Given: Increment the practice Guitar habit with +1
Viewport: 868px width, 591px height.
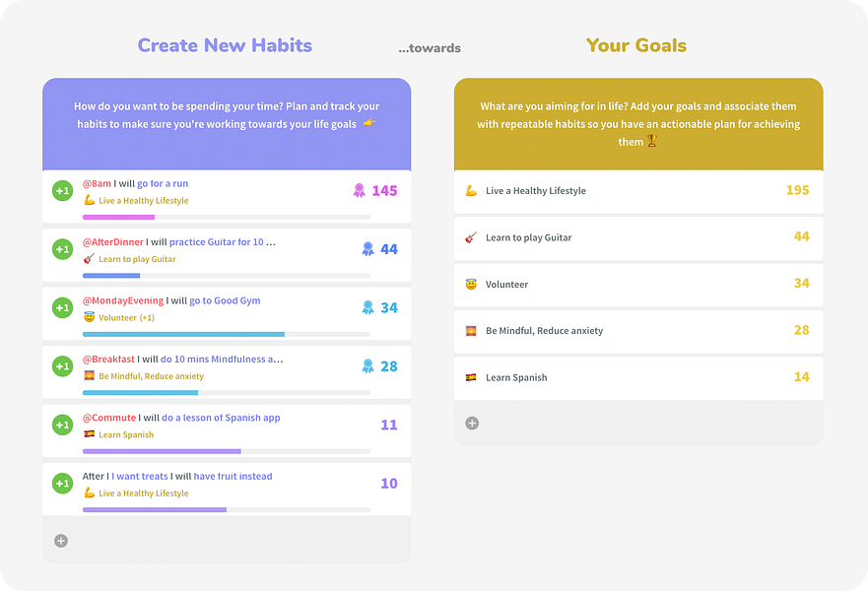Looking at the screenshot, I should [62, 249].
